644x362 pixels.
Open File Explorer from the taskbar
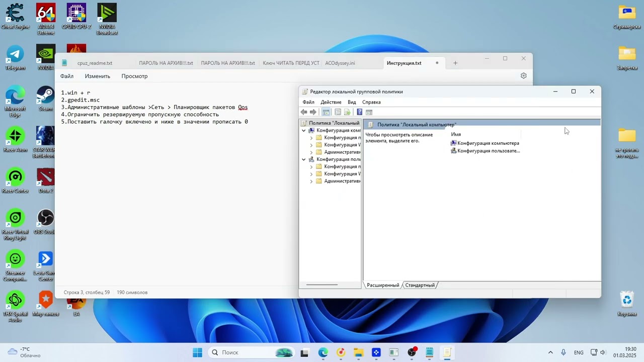[358, 352]
